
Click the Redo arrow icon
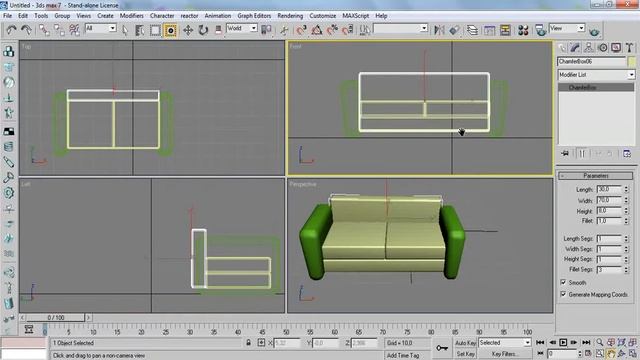26,30
